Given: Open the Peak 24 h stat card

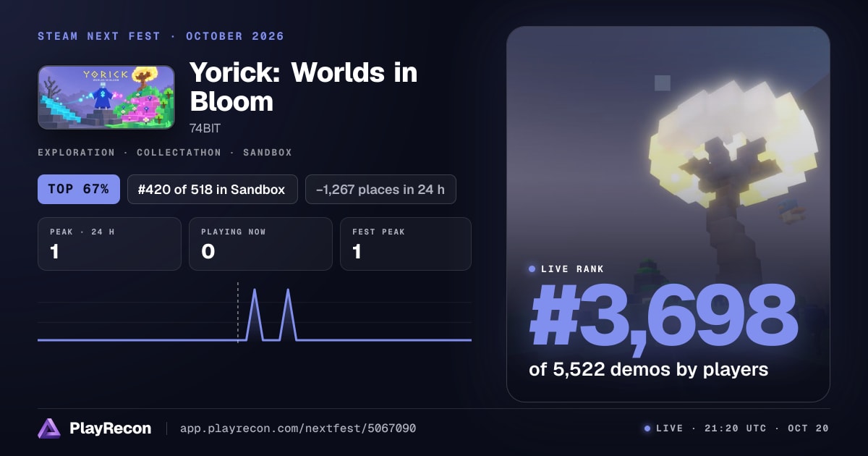Looking at the screenshot, I should pyautogui.click(x=109, y=244).
